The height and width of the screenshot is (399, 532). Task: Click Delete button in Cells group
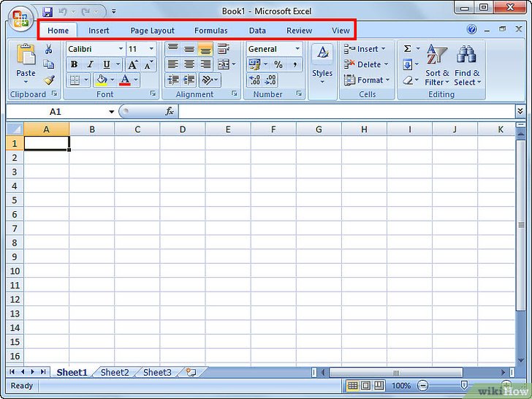pos(366,64)
